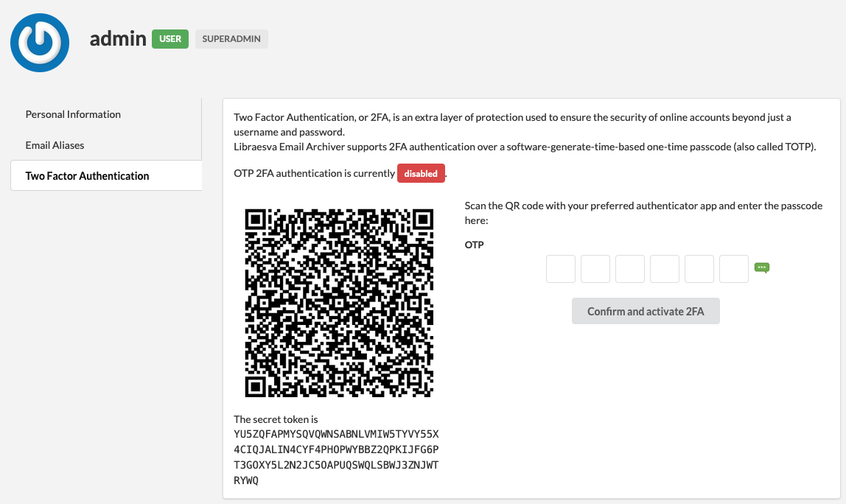Focus the fourth OTP digit box
This screenshot has width=846, height=504.
coord(665,269)
